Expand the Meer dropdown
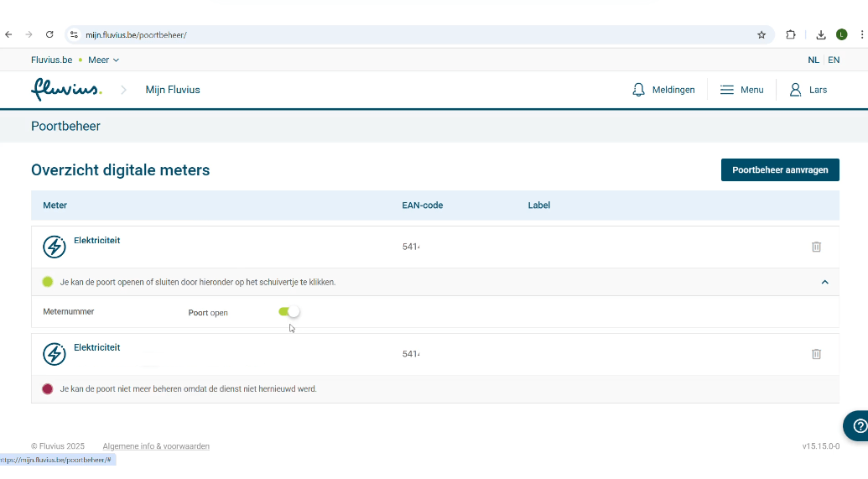This screenshot has height=479, width=868. point(104,60)
